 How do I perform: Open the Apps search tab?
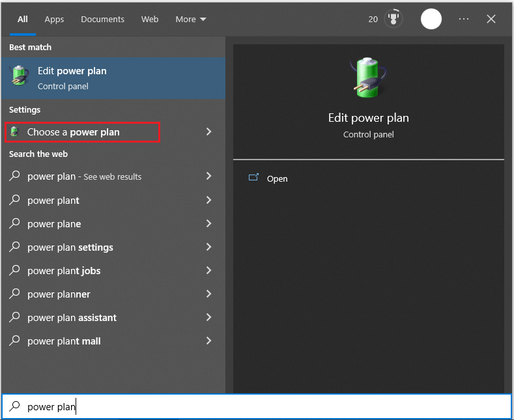pyautogui.click(x=54, y=20)
